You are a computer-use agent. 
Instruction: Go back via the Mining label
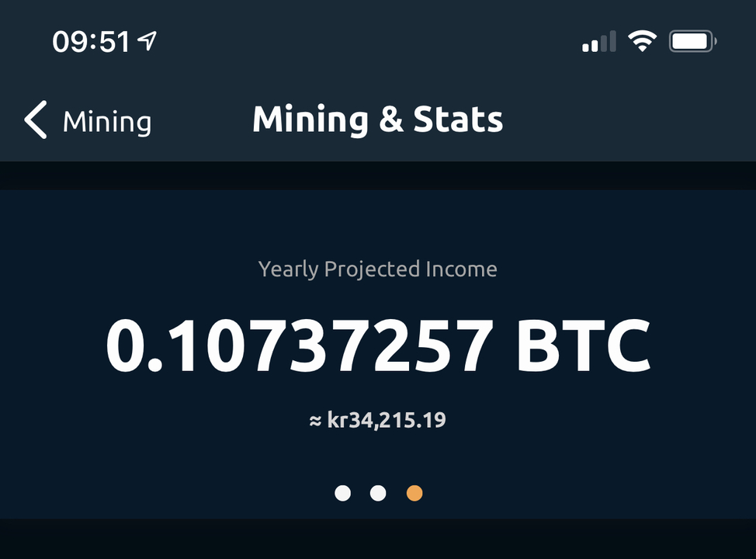coord(107,122)
